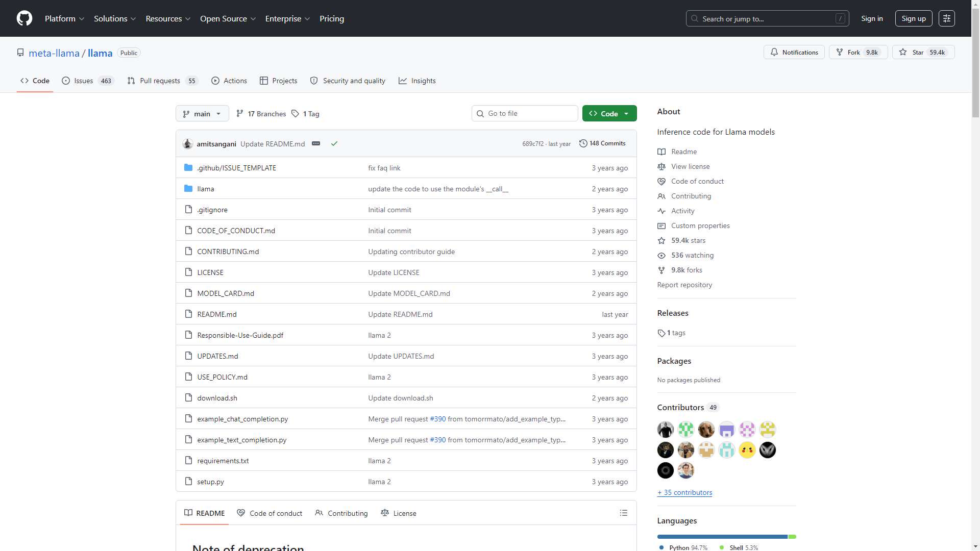Click the first contributor avatar thumbnail

tap(666, 430)
